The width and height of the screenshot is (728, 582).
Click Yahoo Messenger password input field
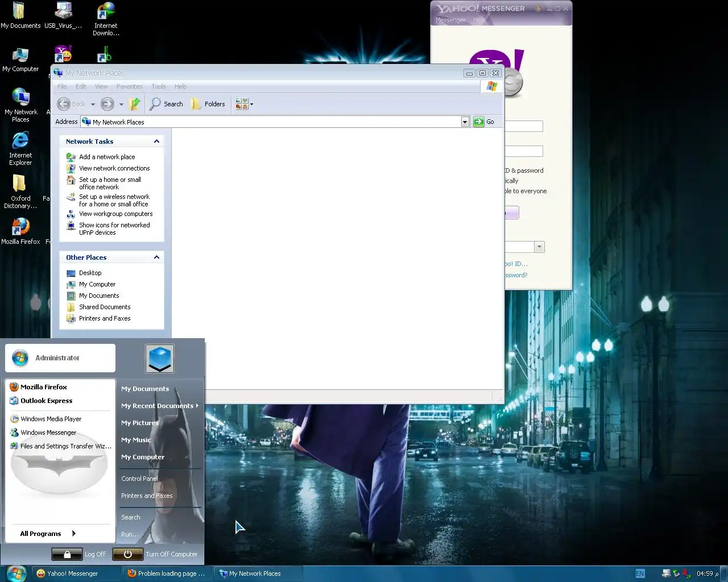(523, 151)
